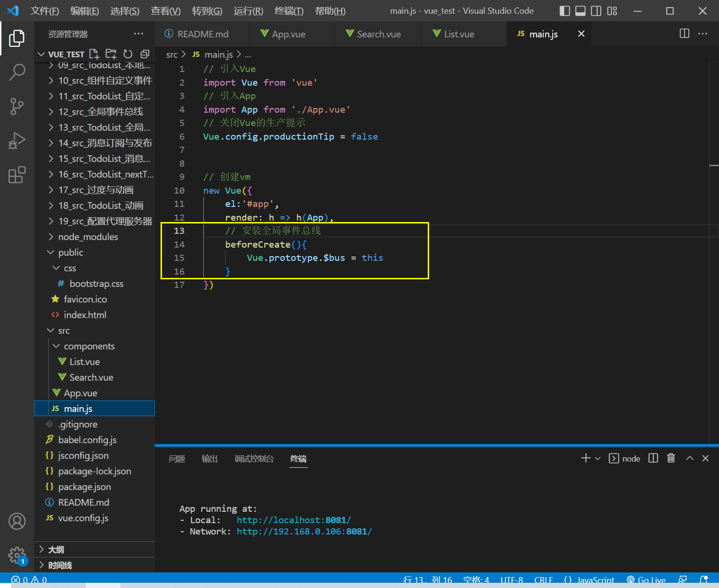Open the 编辑(E) menu

85,11
